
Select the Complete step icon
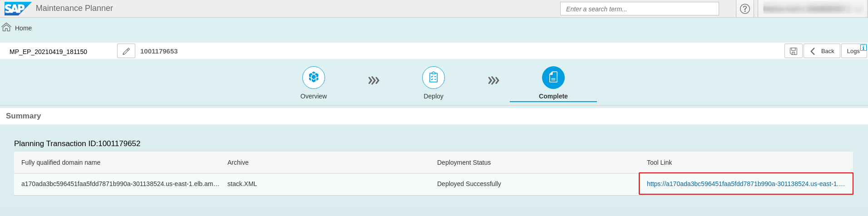[x=553, y=78]
